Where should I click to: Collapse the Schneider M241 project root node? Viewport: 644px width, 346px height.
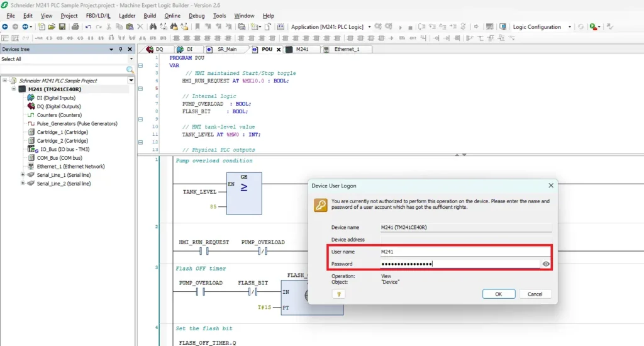5,80
